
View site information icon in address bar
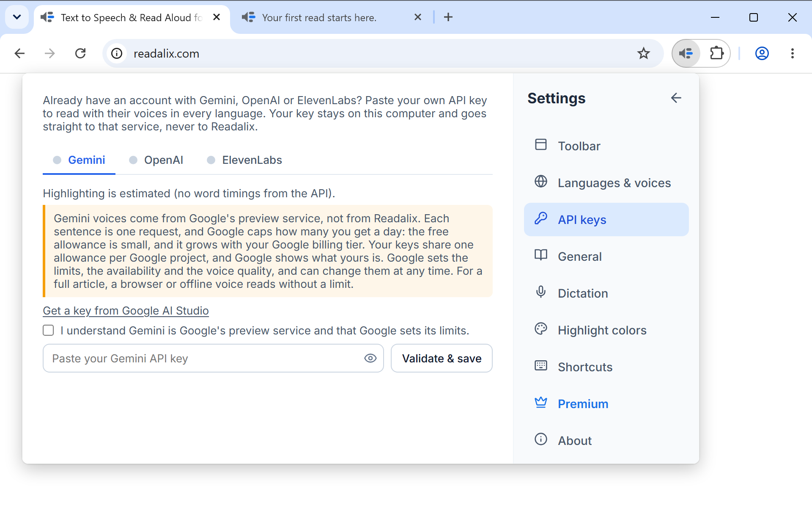117,53
